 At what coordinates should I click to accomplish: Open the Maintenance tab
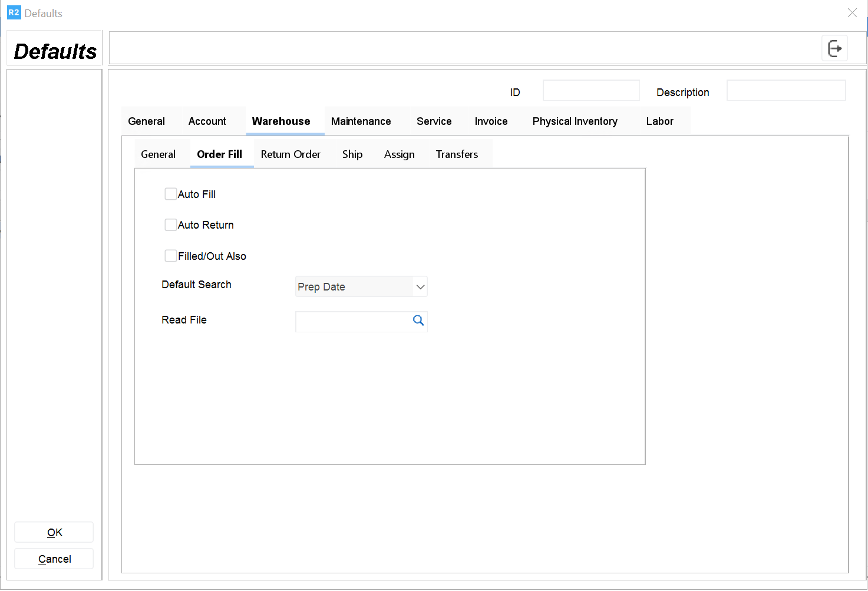click(x=361, y=121)
